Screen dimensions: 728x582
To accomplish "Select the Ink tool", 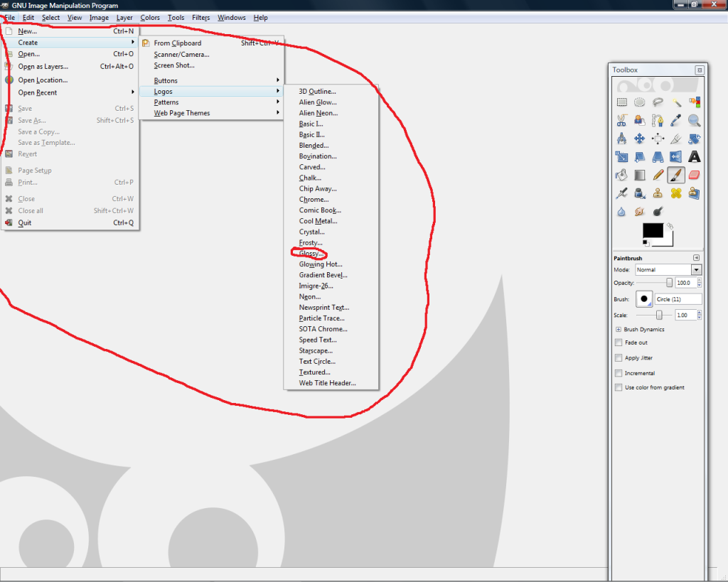I will pos(640,193).
